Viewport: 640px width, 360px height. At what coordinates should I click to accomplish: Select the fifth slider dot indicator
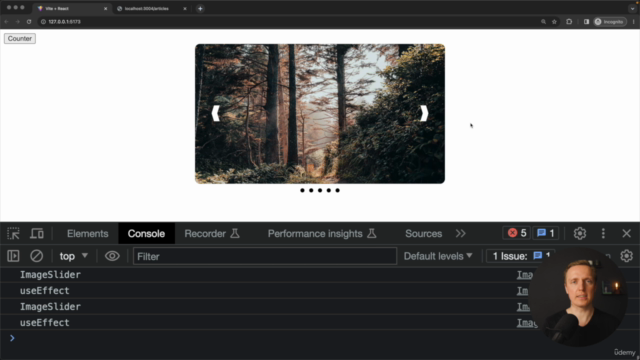pyautogui.click(x=338, y=190)
